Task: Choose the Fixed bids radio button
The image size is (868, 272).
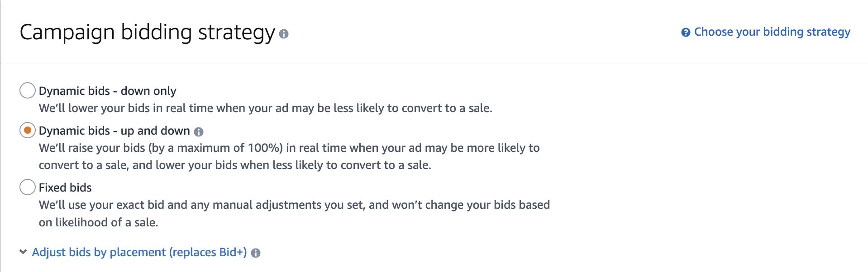Action: click(28, 187)
